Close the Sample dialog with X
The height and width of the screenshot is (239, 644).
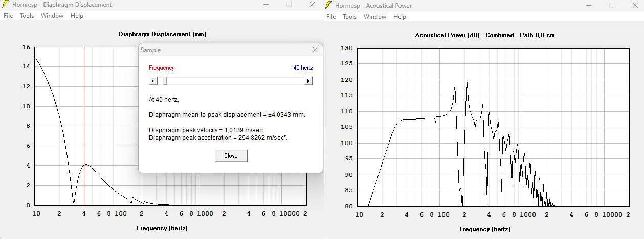(x=315, y=50)
